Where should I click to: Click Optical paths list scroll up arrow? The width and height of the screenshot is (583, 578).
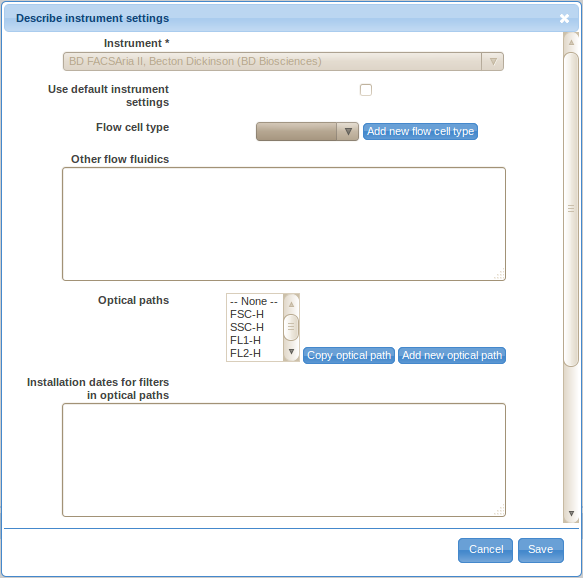[291, 304]
